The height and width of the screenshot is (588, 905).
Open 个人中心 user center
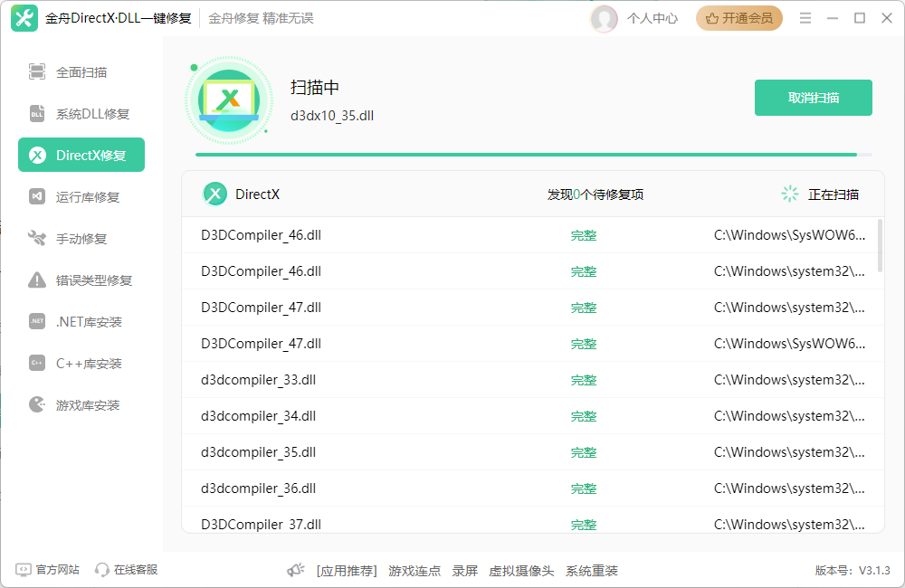point(653,18)
